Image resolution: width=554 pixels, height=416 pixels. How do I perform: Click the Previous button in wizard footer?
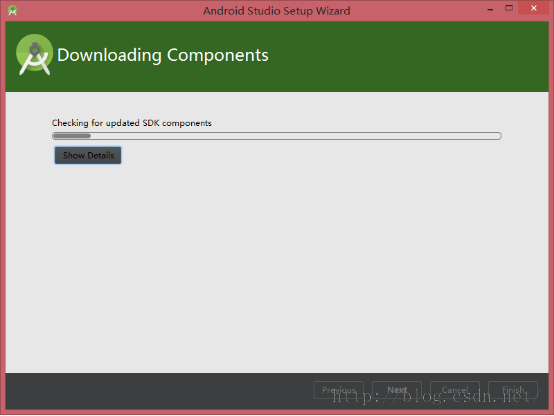tap(339, 390)
